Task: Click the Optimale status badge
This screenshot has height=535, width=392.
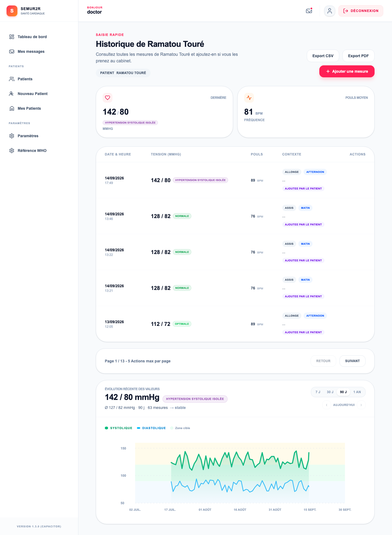Action: click(182, 324)
